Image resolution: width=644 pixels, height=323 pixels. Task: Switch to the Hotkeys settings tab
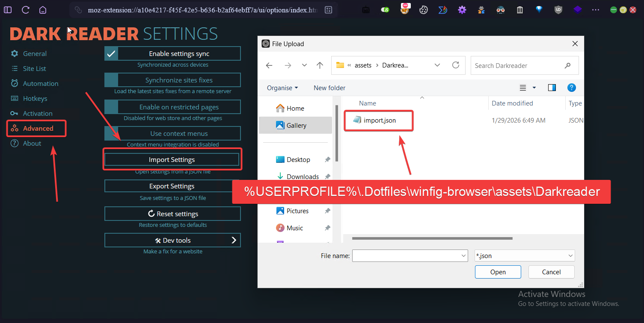point(35,99)
